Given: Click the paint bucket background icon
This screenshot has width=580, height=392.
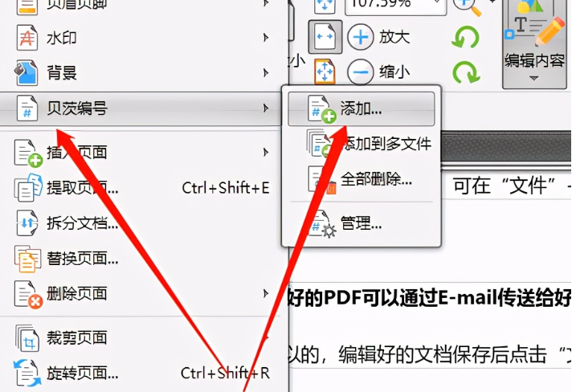Looking at the screenshot, I should [x=26, y=72].
